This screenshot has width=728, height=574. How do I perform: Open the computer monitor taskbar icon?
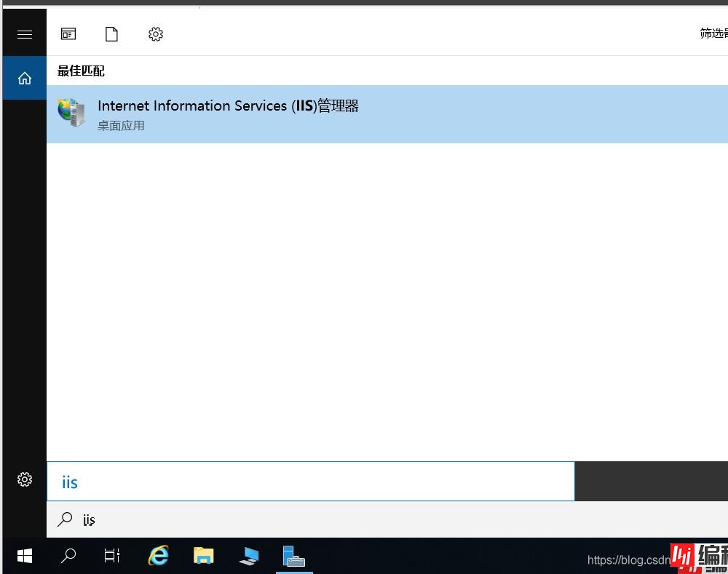(x=249, y=557)
